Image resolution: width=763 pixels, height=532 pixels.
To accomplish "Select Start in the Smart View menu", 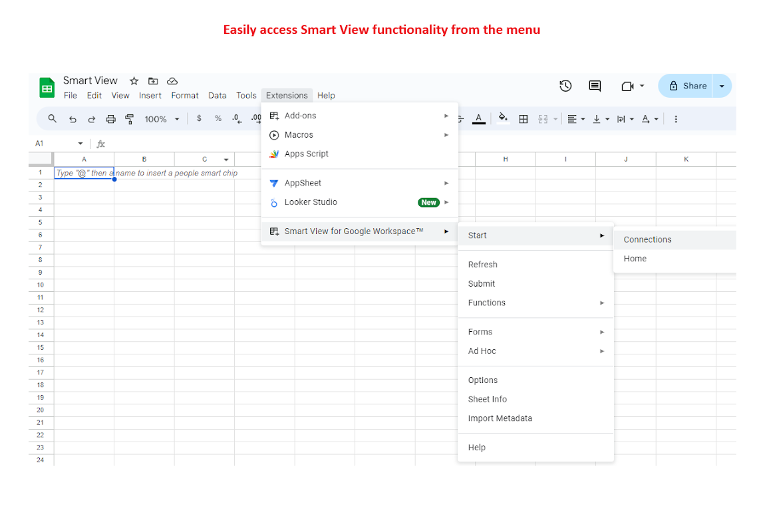I will click(x=535, y=235).
